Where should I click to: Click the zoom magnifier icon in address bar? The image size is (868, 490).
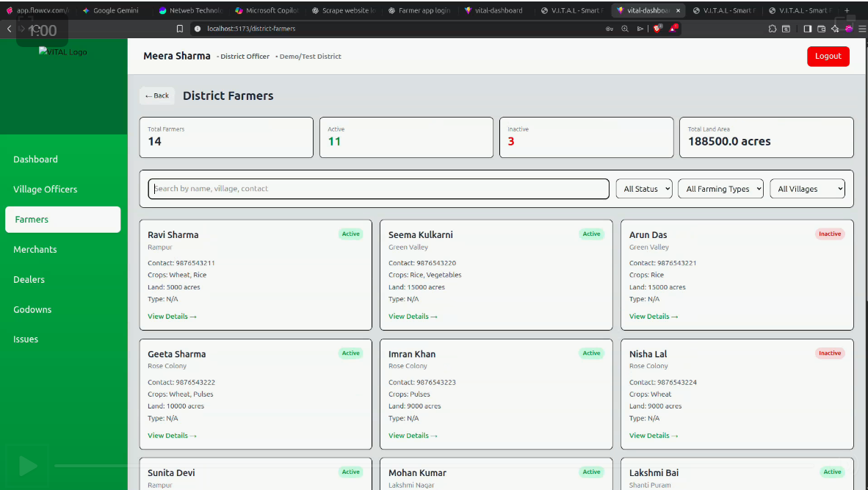click(625, 29)
